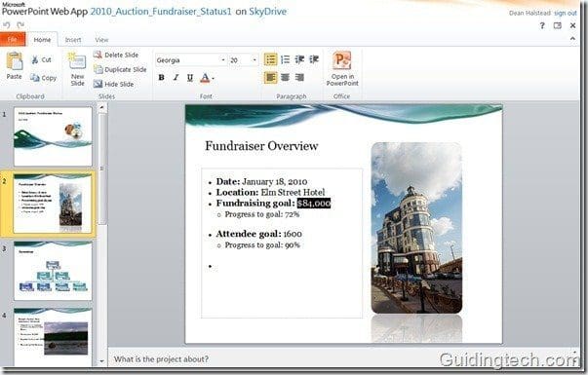Open the File tab
The image size is (588, 375).
point(13,39)
